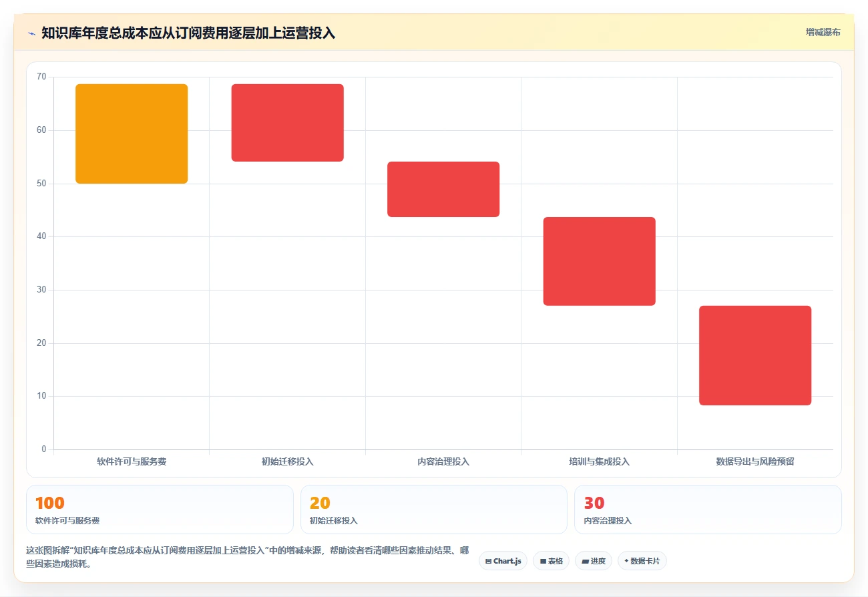The height and width of the screenshot is (597, 868).
Task: Click the y-axis value 10
Action: pyautogui.click(x=41, y=396)
